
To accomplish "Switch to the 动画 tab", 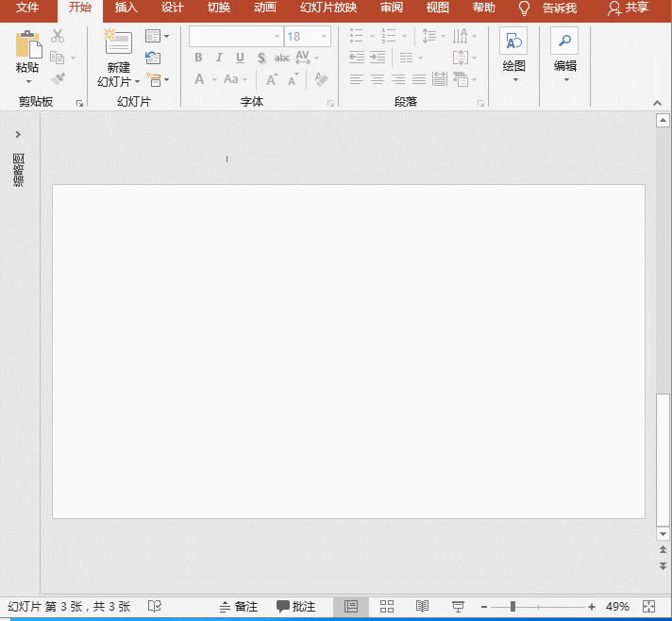I will [265, 8].
